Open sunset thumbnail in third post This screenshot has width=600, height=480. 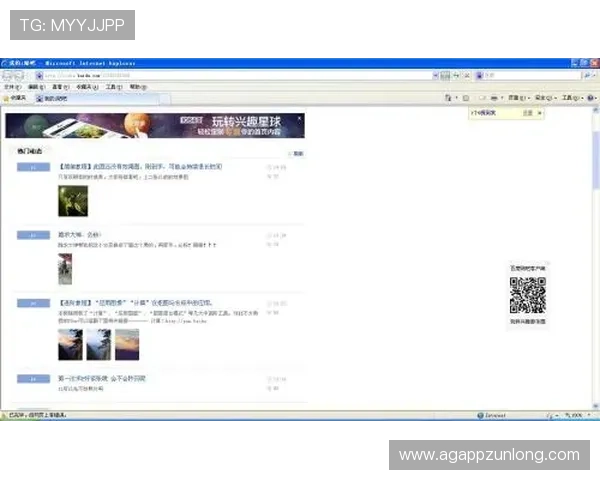click(x=127, y=344)
